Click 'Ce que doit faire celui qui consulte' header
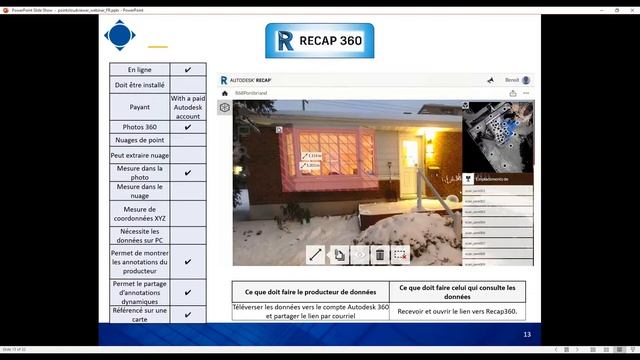The image size is (640, 360). point(457,292)
